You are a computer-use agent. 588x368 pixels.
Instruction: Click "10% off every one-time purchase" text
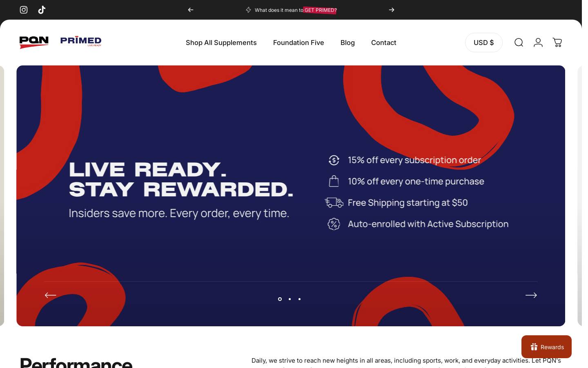(416, 181)
